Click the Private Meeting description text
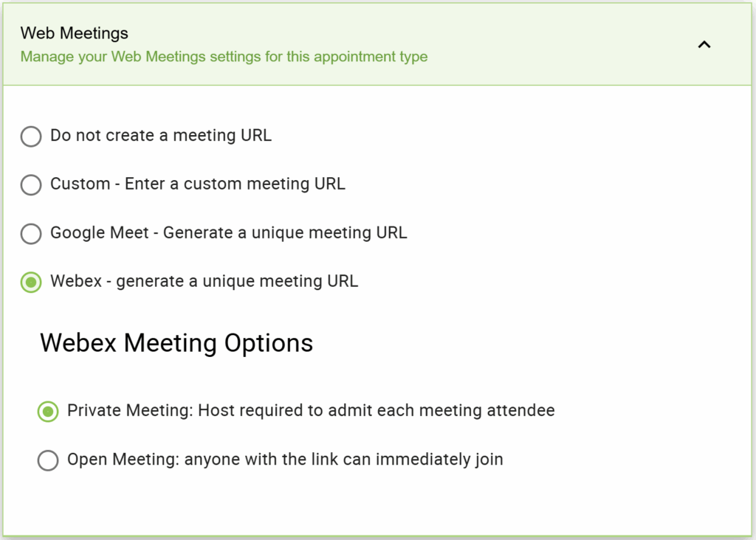 point(311,411)
